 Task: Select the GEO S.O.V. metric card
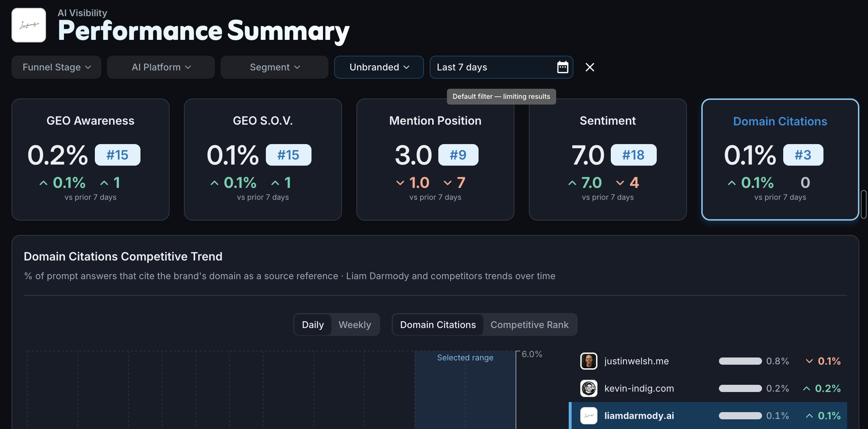(x=263, y=160)
